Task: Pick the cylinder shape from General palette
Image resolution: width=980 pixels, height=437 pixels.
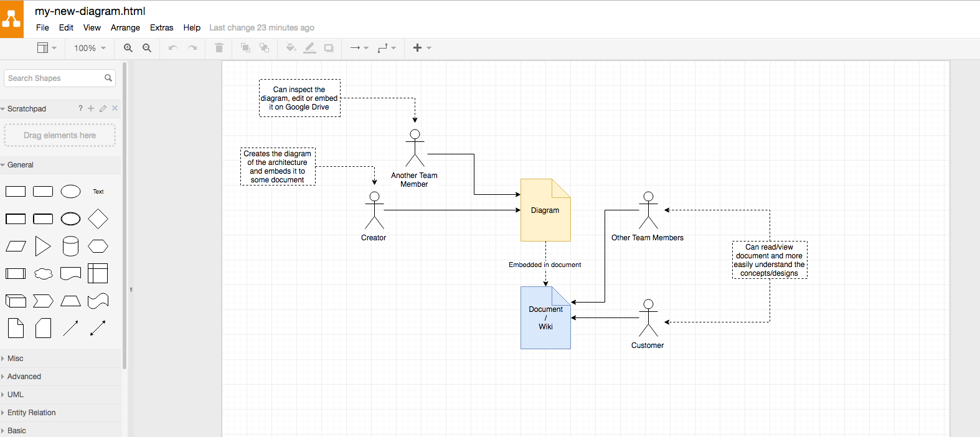Action: tap(70, 247)
